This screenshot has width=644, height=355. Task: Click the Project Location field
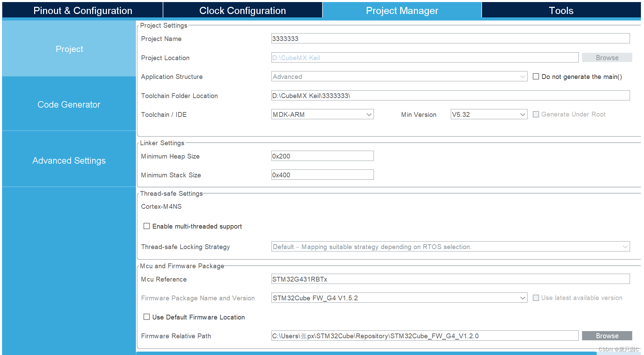pos(425,57)
